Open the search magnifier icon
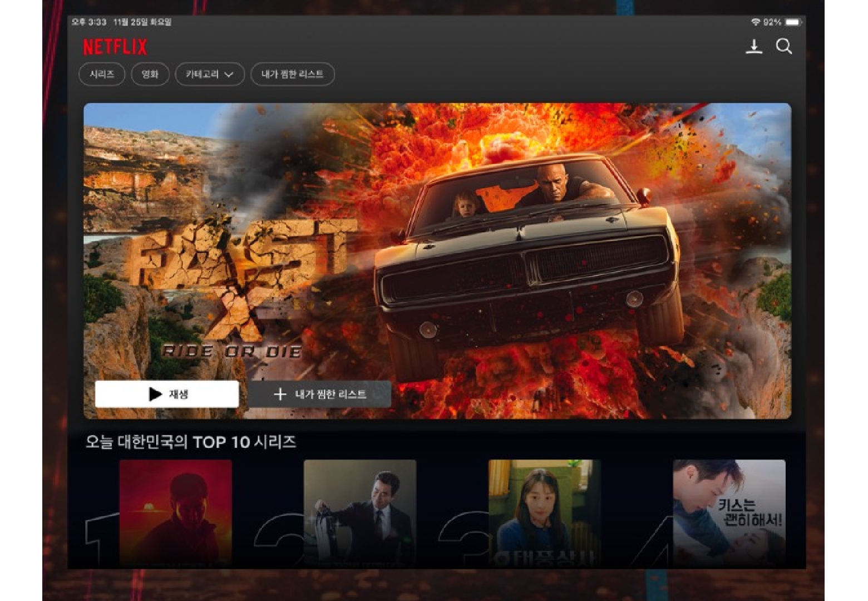The image size is (868, 601). [784, 47]
